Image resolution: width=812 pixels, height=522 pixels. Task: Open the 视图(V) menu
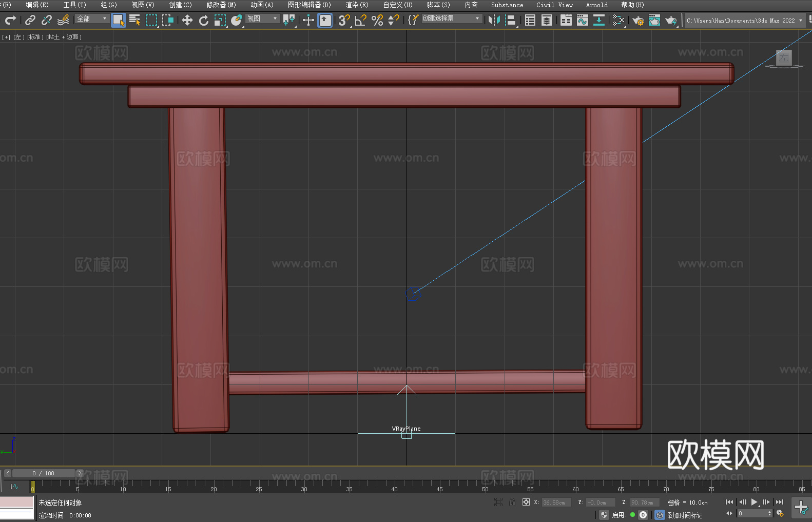143,5
